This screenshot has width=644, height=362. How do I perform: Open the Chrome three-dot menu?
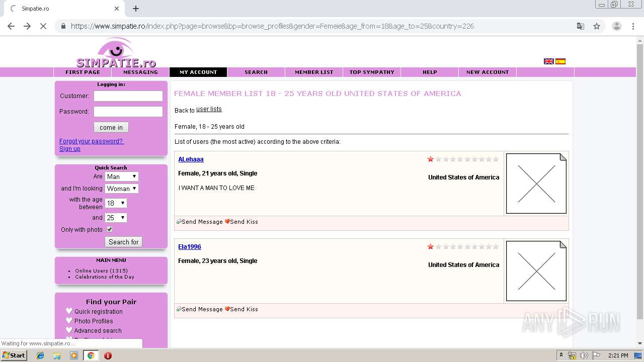633,26
